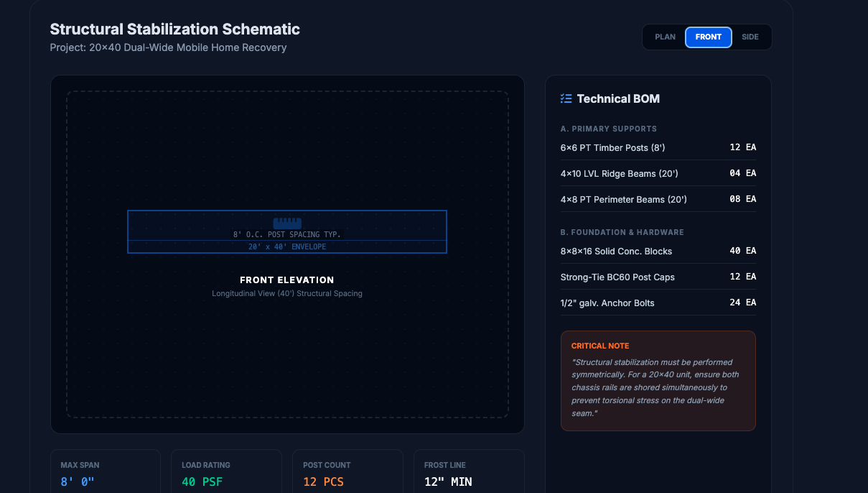The height and width of the screenshot is (493, 868).
Task: Select the 6×6 PT Timber Posts row
Action: click(658, 147)
